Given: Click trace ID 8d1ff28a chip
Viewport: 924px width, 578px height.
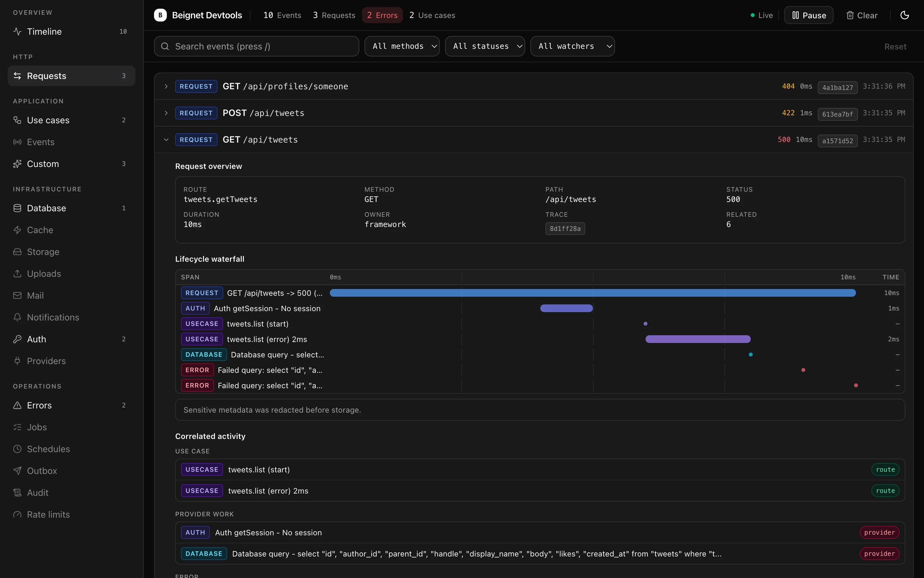Looking at the screenshot, I should point(565,229).
